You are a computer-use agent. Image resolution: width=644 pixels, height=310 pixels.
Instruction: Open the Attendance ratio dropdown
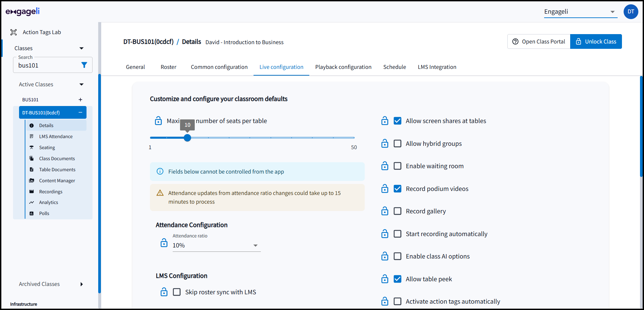coord(256,245)
